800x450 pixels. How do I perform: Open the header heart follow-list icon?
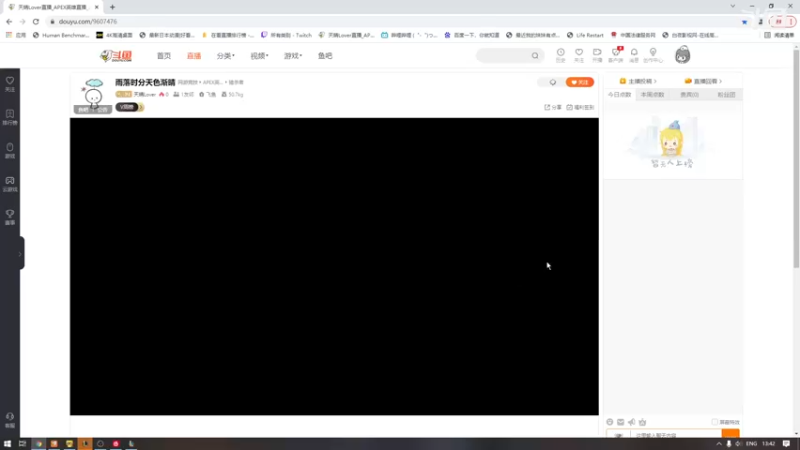[579, 55]
